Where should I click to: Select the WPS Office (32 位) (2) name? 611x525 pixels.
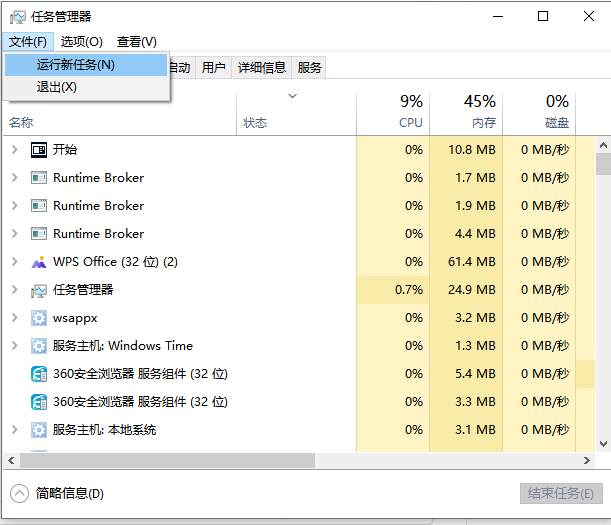115,262
